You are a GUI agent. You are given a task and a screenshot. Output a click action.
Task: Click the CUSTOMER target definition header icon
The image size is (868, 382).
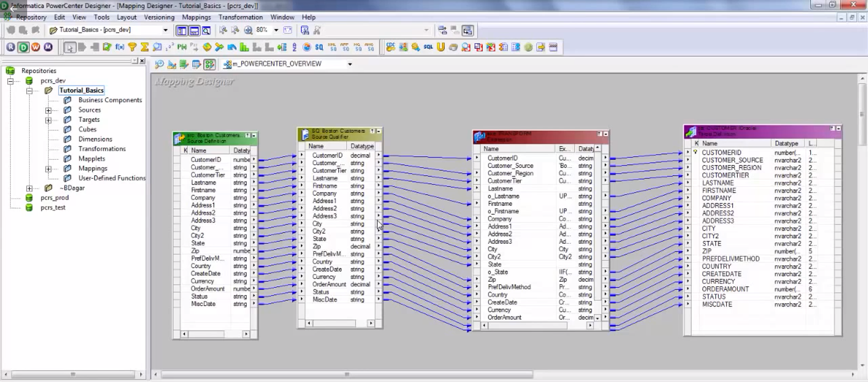coord(691,131)
